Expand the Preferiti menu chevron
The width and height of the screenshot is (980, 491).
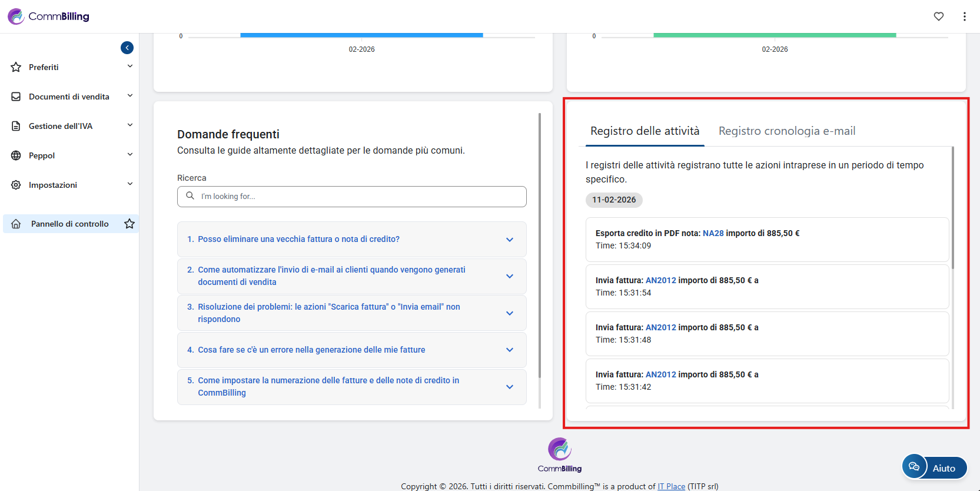[x=130, y=67]
